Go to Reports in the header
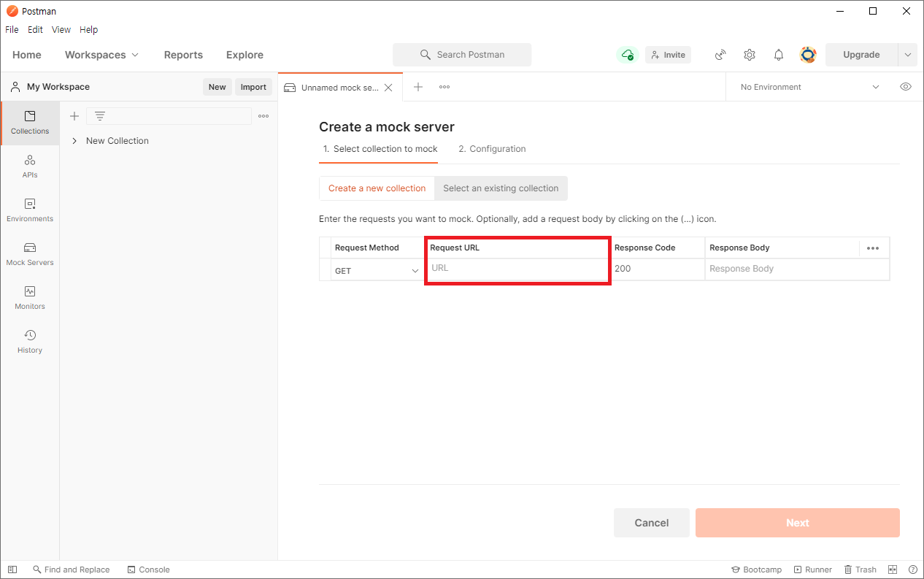 (x=183, y=55)
